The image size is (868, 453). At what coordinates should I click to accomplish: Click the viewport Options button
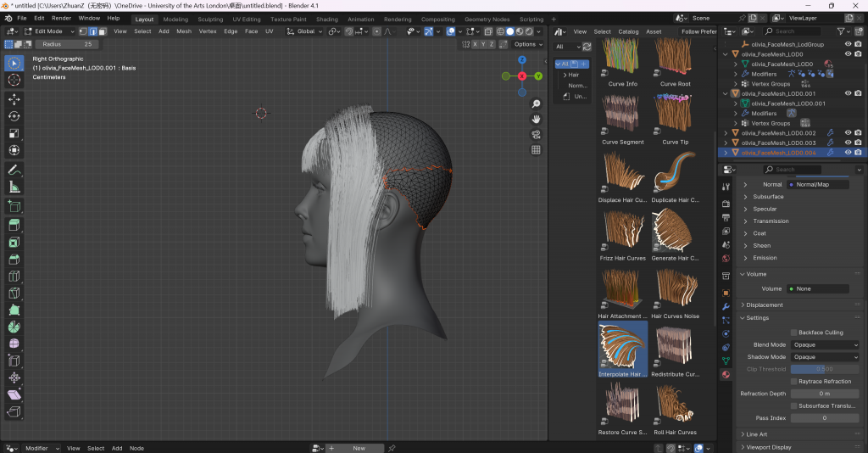pyautogui.click(x=526, y=44)
